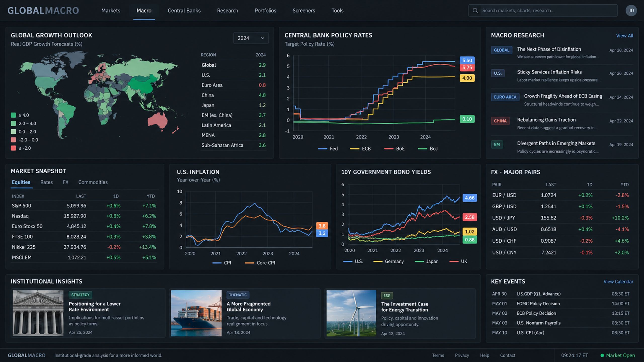Open the JD user avatar
Screen dimensions: 644x362
631,11
